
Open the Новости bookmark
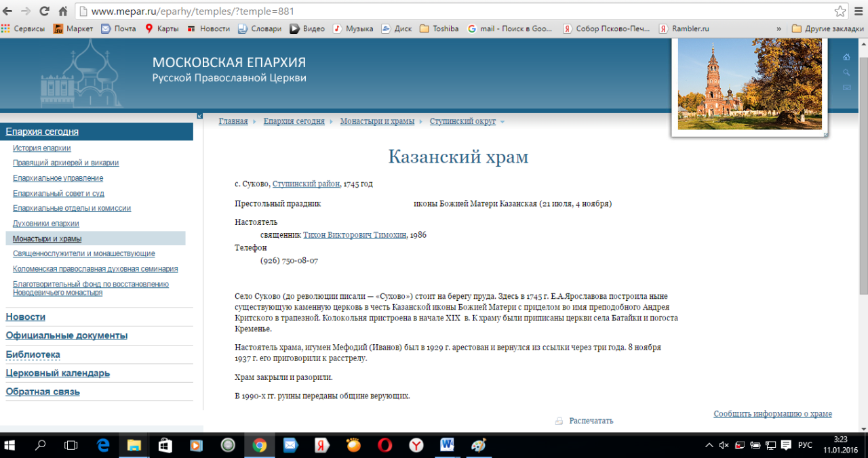tap(209, 28)
